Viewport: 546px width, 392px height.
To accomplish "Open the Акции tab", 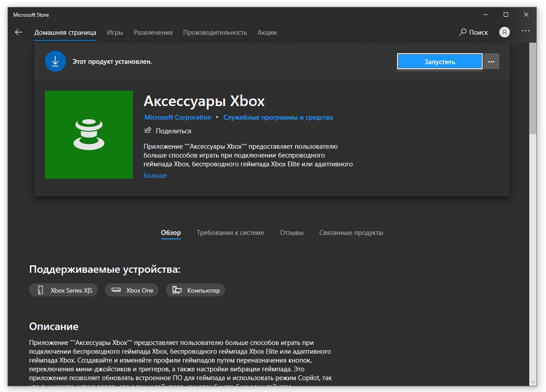I will (267, 33).
